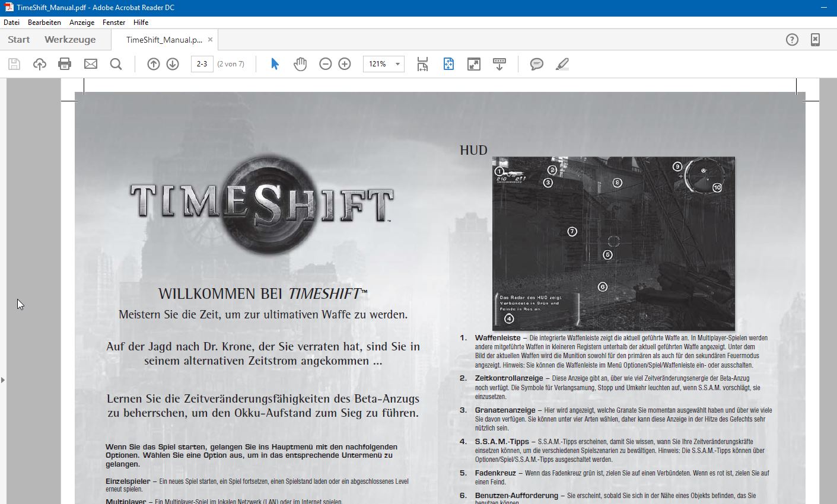Open the Bearbeiten menu
Screen dimensions: 837x504
click(44, 23)
